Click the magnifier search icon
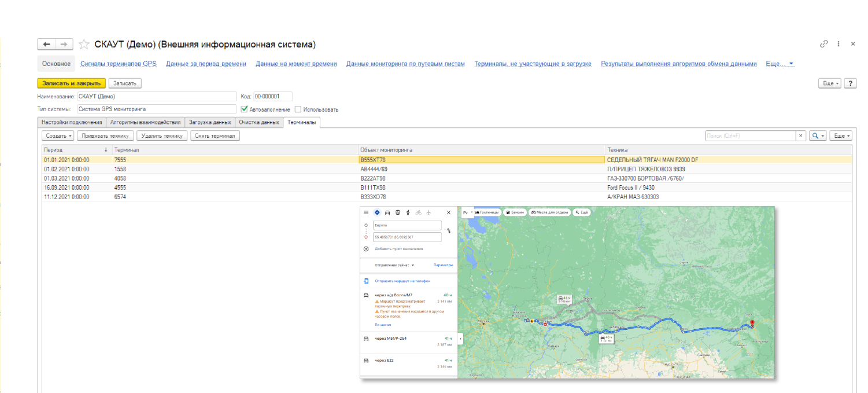The width and height of the screenshot is (868, 393). click(815, 135)
